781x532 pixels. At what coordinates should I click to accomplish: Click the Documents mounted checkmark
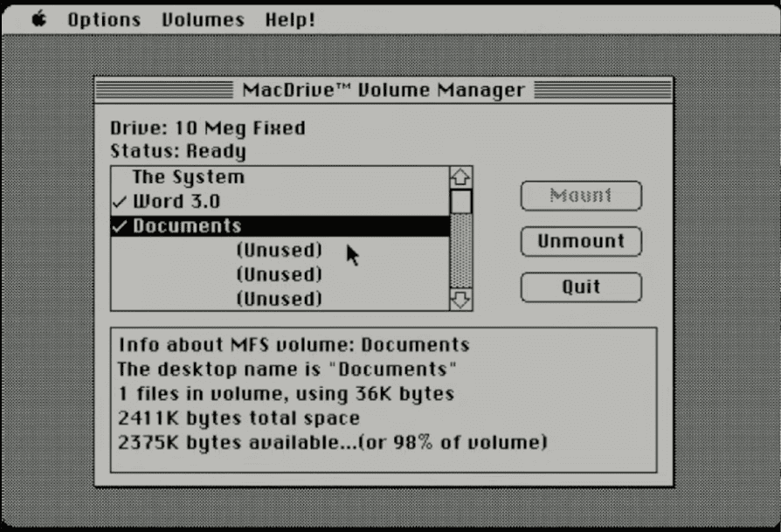tap(120, 226)
